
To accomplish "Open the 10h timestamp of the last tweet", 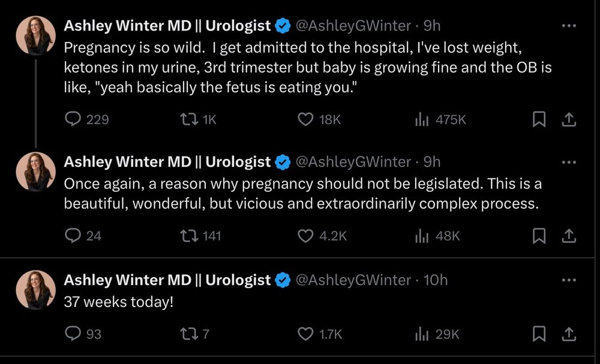I will 436,280.
